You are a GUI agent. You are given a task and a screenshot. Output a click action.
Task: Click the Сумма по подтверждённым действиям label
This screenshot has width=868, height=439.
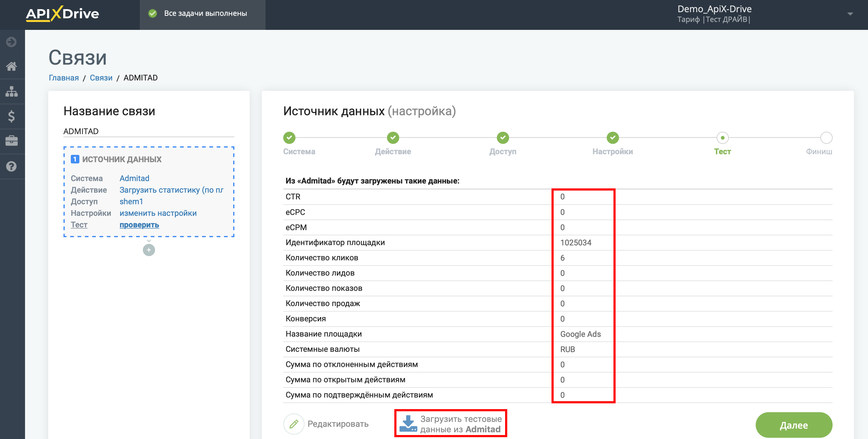click(x=359, y=395)
